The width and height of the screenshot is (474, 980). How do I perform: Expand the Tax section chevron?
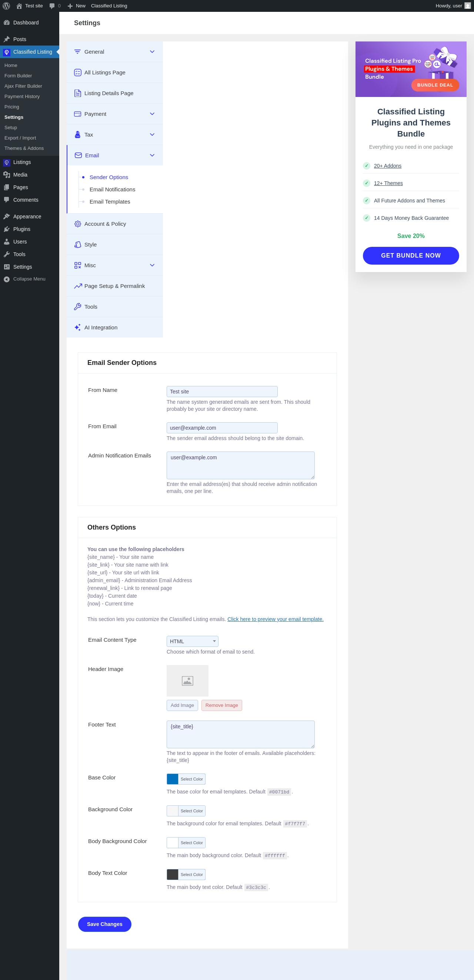(152, 135)
